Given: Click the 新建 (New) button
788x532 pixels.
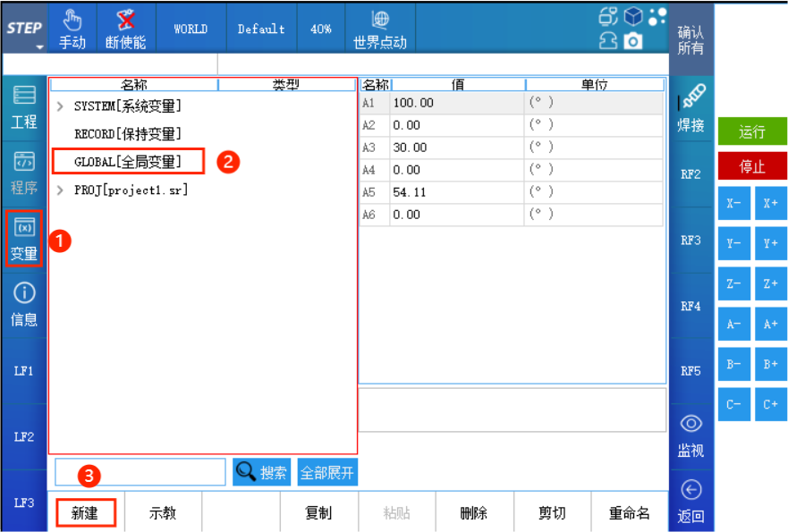Looking at the screenshot, I should [86, 511].
